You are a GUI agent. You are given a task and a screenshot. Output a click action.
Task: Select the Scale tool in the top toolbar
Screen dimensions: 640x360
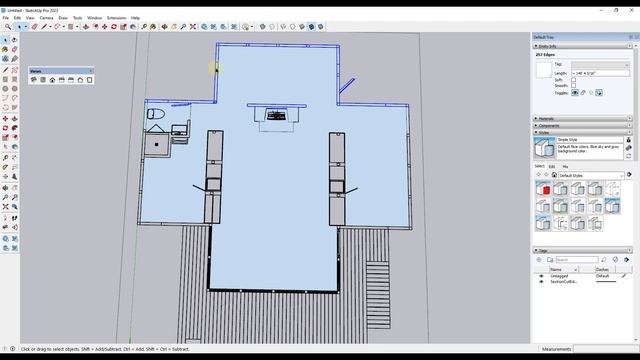tap(123, 27)
